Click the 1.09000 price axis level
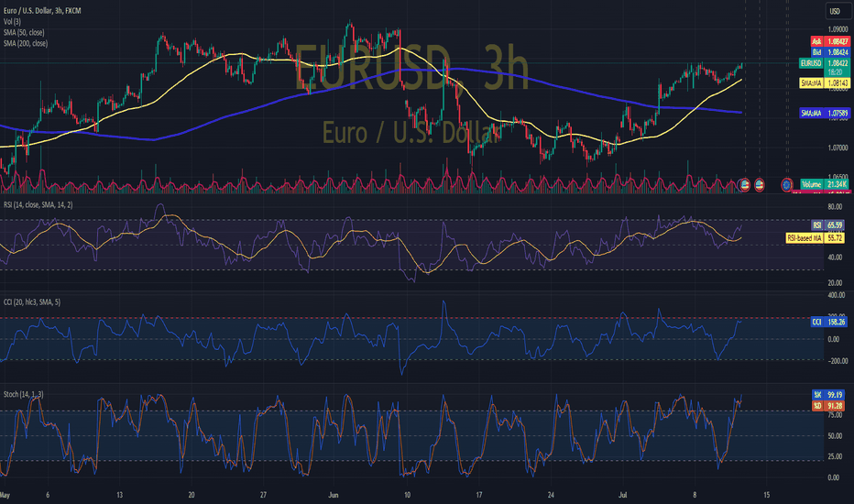This screenshot has width=854, height=504. [x=838, y=29]
